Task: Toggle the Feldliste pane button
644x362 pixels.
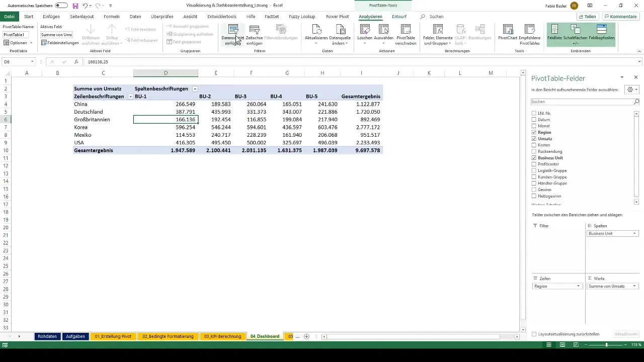Action: pyautogui.click(x=554, y=34)
